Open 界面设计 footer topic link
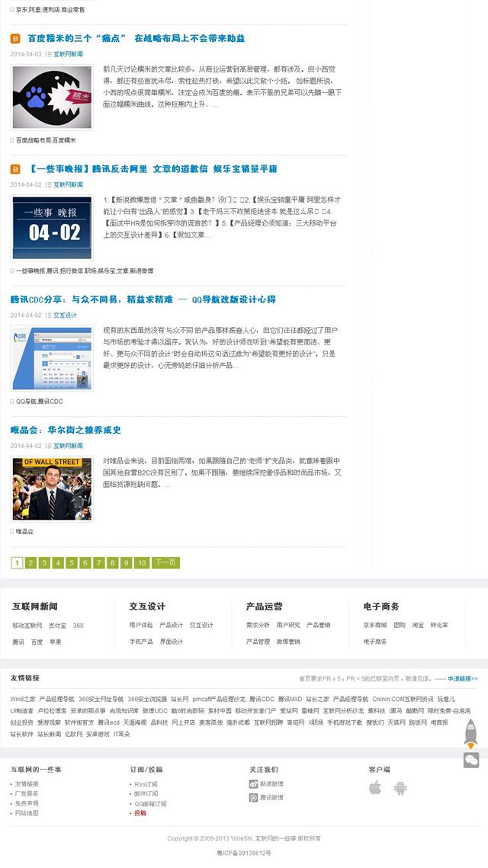 (171, 642)
